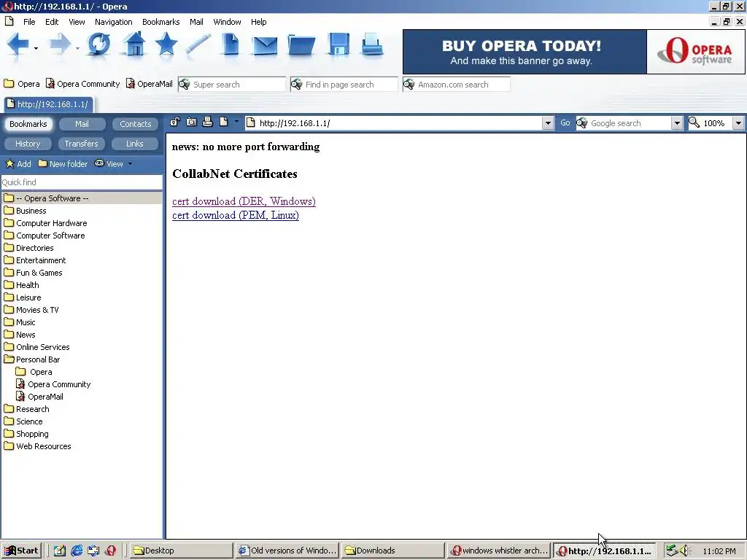Switch to the History panel

(x=28, y=144)
